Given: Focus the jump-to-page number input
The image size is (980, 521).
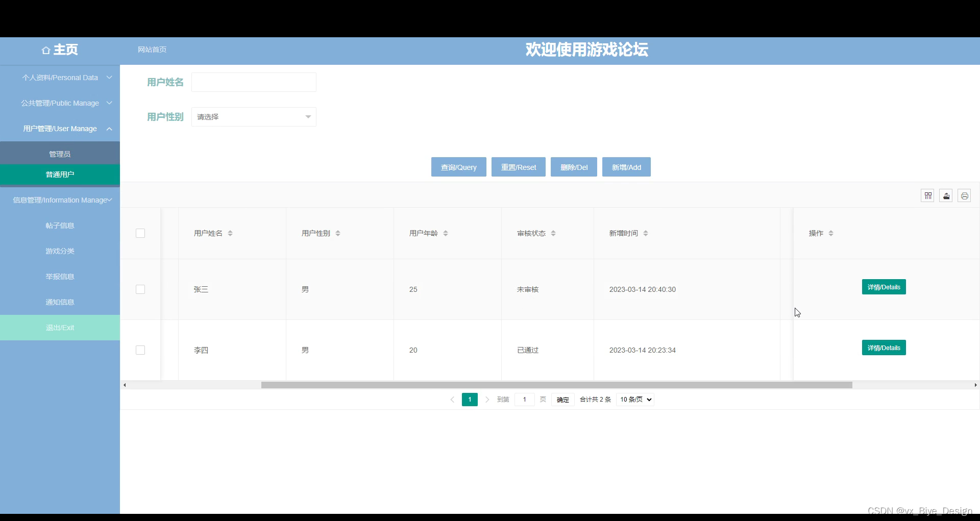Looking at the screenshot, I should (524, 400).
